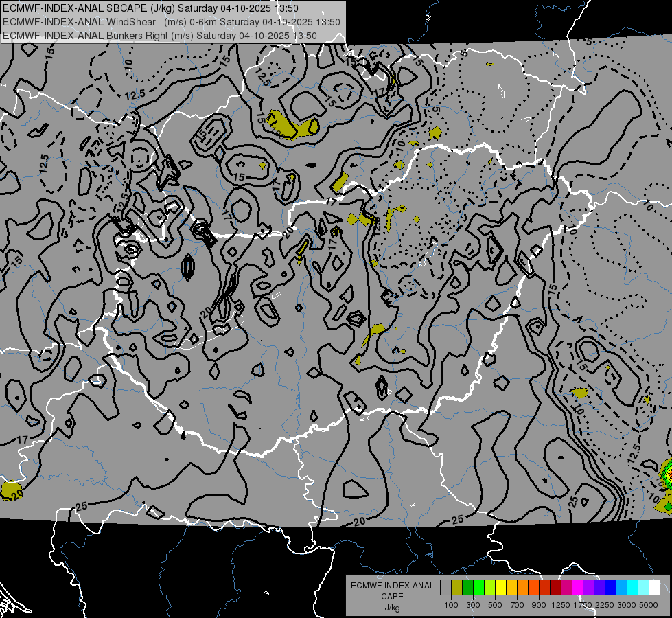Click the WindShear 0-6km title line
Image resolution: width=672 pixels, height=618 pixels.
coord(171,22)
